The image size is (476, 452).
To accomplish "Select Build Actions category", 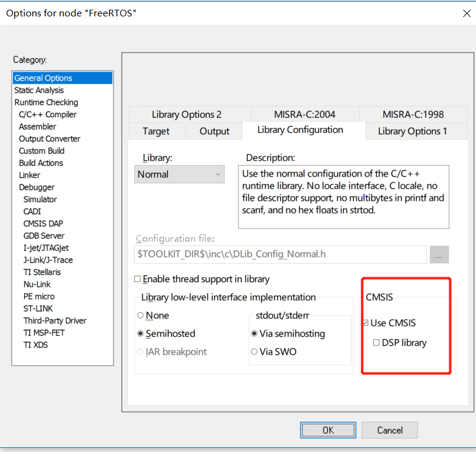I will pyautogui.click(x=41, y=163).
